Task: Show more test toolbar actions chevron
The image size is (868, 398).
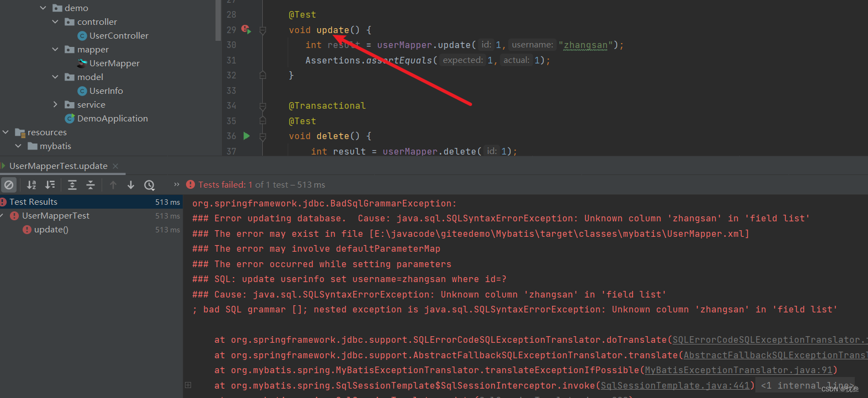Action: click(177, 184)
